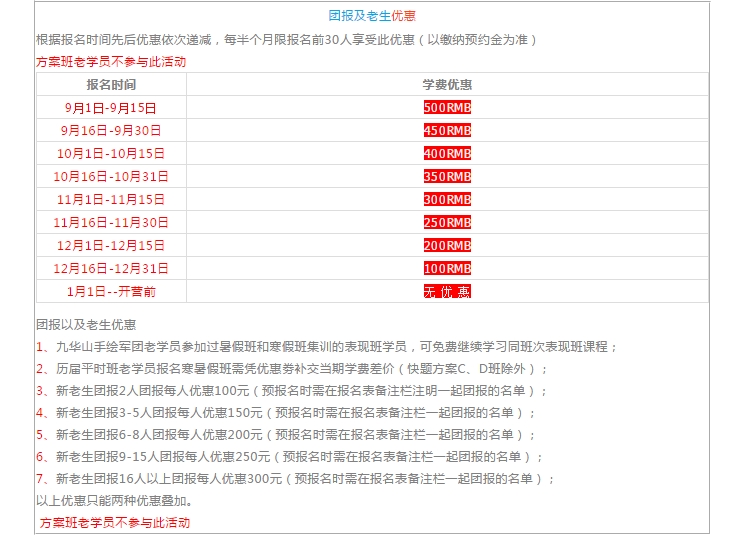The height and width of the screenshot is (540, 743).
Task: Click the 无优惠 red label
Action: pyautogui.click(x=447, y=292)
